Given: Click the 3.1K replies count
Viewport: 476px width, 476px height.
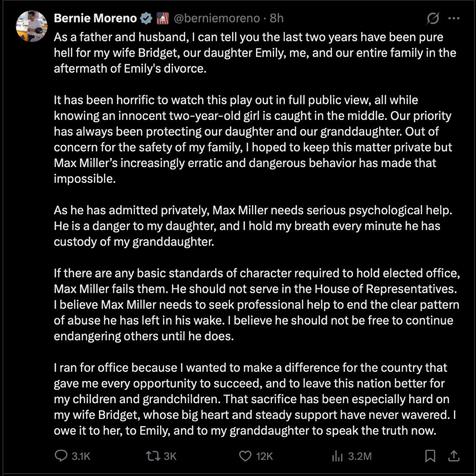Looking at the screenshot, I should click(x=81, y=456).
